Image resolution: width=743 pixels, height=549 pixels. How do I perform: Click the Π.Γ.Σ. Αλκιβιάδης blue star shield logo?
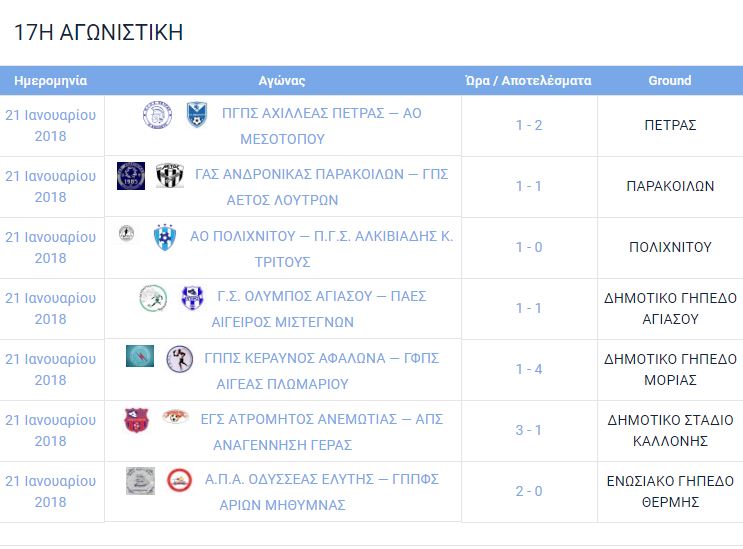165,237
